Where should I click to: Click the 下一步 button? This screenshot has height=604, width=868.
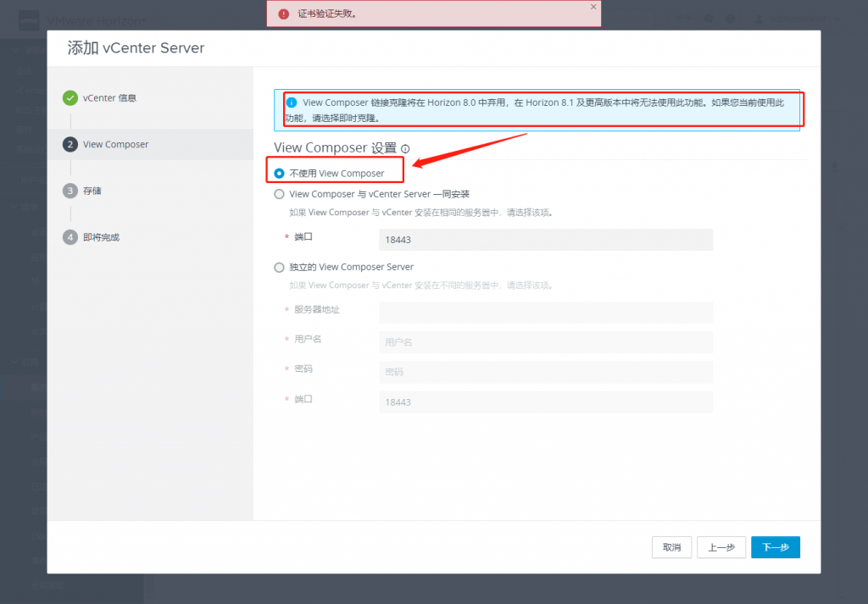tap(775, 547)
